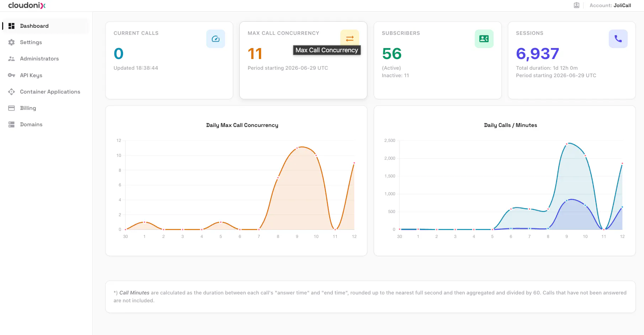Click the current calls value 0
The width and height of the screenshot is (644, 335).
(119, 54)
